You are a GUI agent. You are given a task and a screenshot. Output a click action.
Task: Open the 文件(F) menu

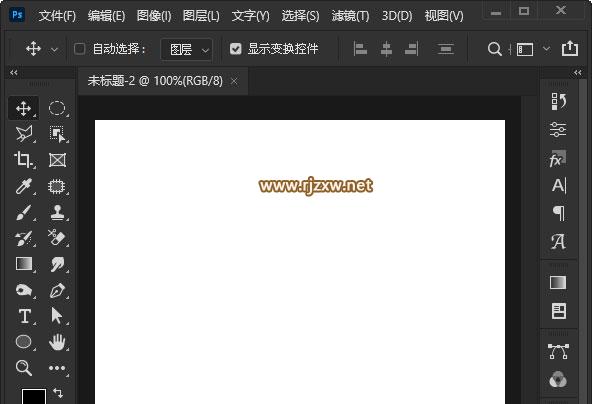(57, 15)
